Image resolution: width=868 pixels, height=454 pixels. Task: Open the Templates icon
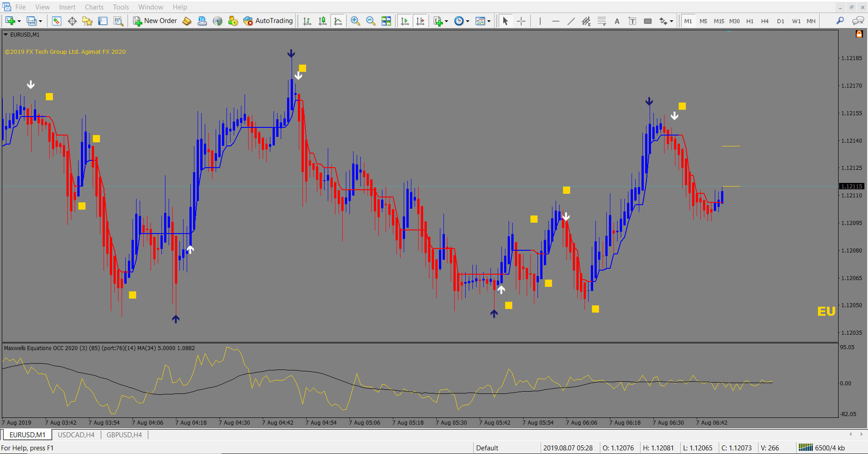[480, 21]
